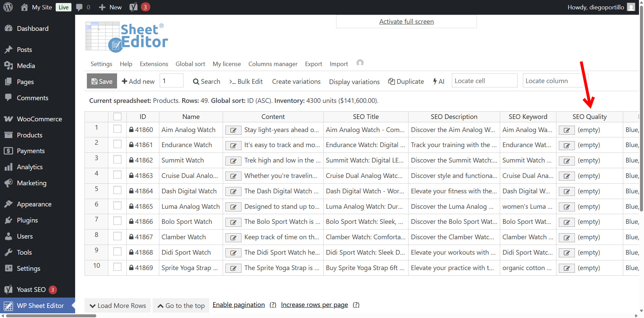Viewport: 644px width, 318px height.
Task: Toggle the select-all checkbox in header row
Action: pyautogui.click(x=117, y=117)
